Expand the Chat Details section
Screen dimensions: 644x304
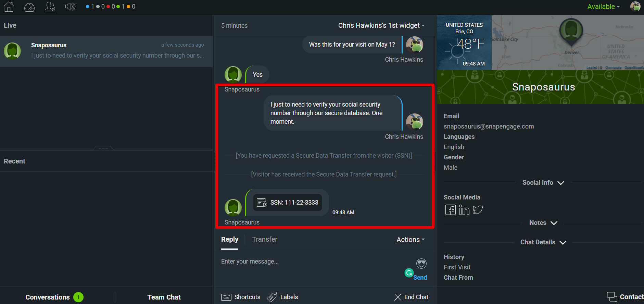pyautogui.click(x=543, y=242)
